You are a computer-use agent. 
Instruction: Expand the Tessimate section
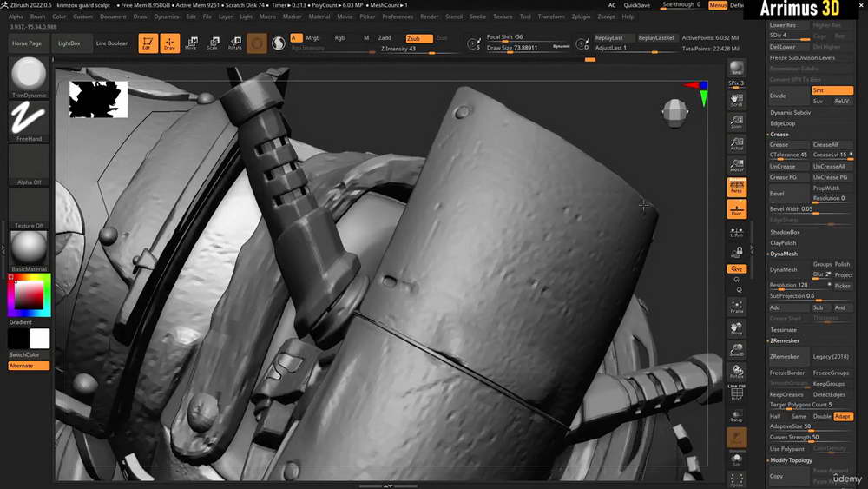click(x=783, y=329)
